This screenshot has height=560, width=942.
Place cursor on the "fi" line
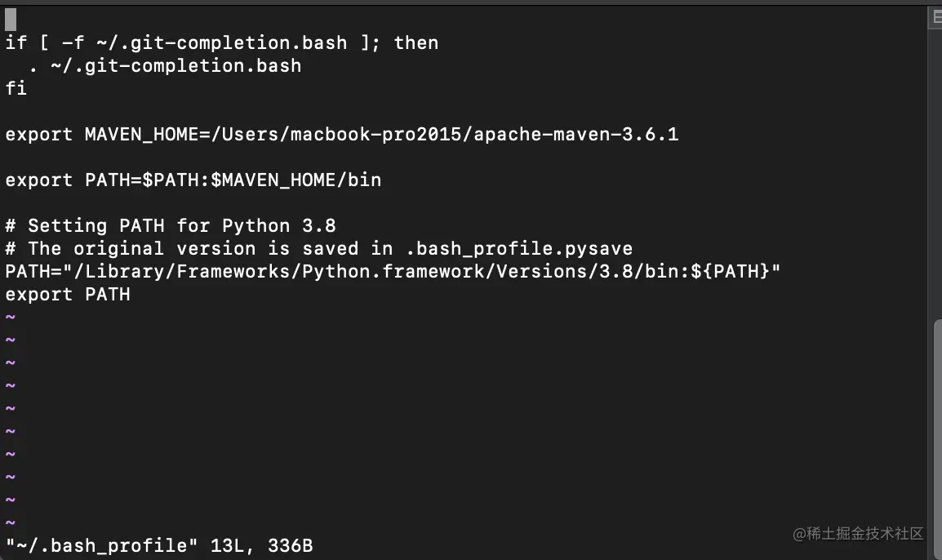pyautogui.click(x=16, y=88)
